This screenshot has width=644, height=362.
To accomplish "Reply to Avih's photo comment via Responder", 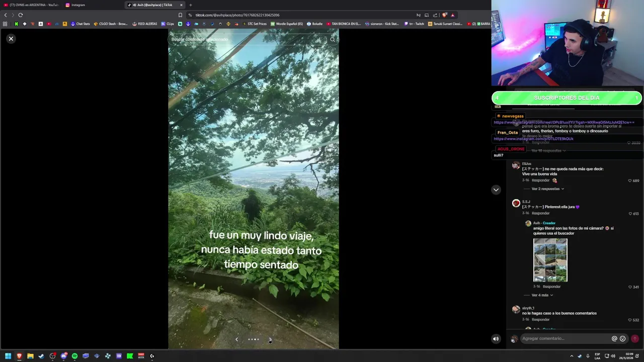I will click(x=552, y=287).
